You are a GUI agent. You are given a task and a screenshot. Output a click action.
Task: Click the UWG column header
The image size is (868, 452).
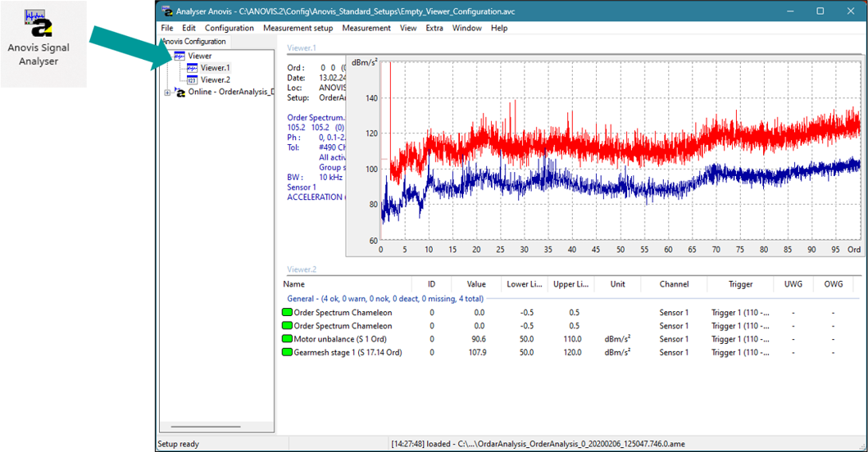tap(793, 284)
